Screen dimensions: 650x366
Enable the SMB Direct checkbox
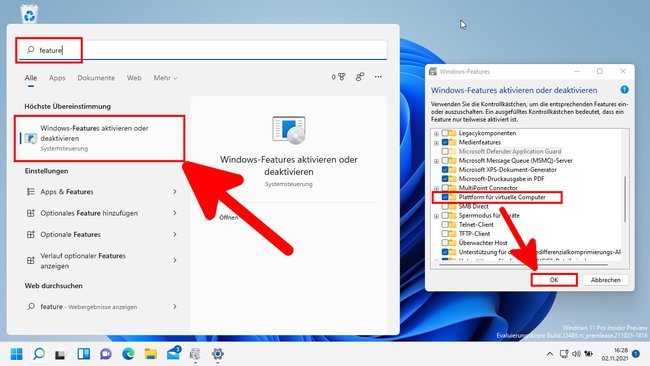(445, 206)
